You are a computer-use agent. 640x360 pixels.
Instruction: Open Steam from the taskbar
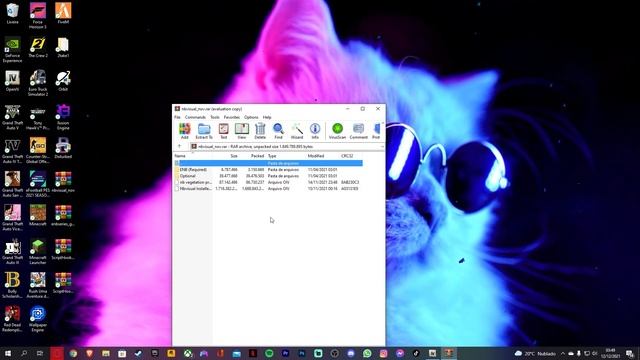(x=138, y=353)
